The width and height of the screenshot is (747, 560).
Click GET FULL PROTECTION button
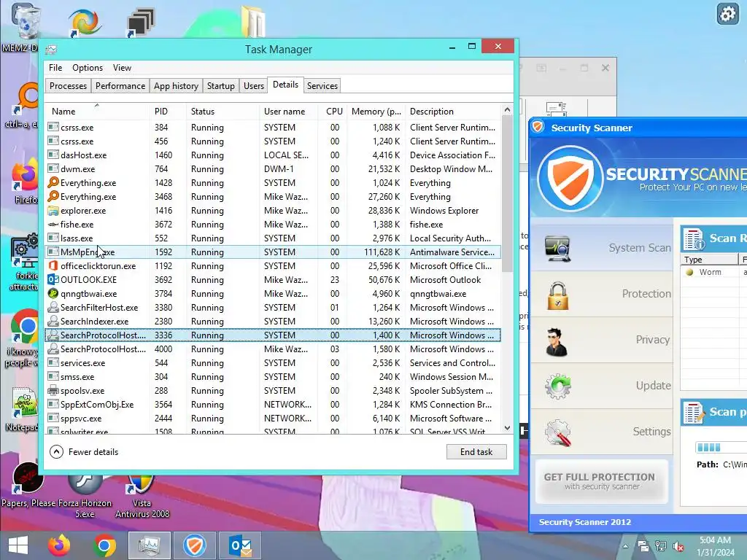pyautogui.click(x=602, y=481)
